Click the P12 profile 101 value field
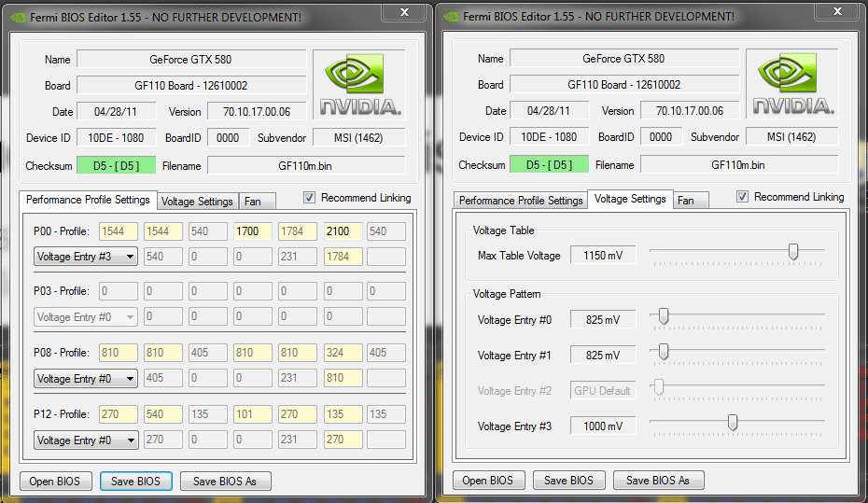 (252, 414)
